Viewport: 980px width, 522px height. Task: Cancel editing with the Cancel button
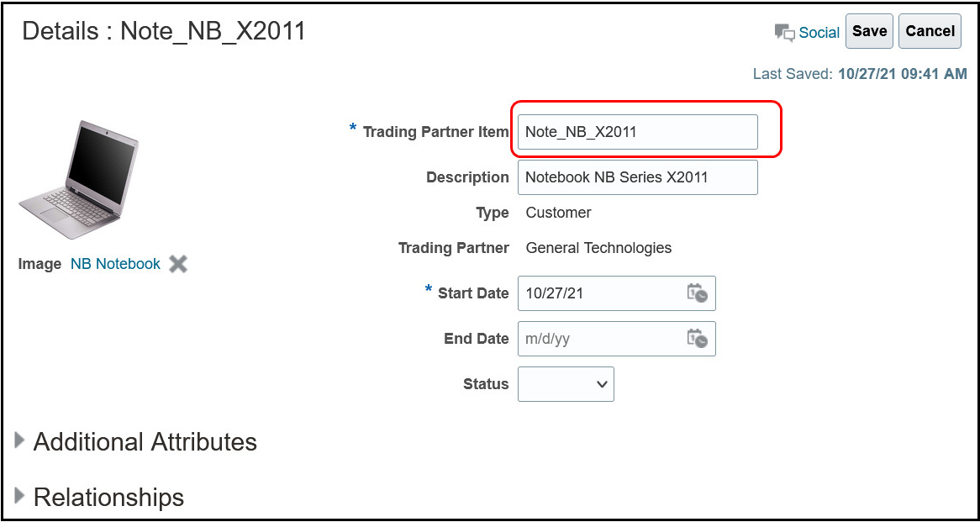(x=930, y=31)
